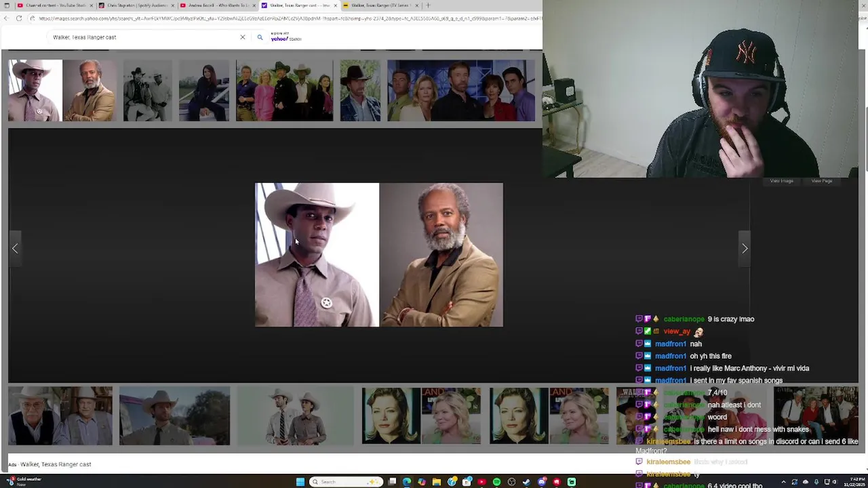Open Discord from the taskbar
This screenshot has width=868, height=488.
click(541, 482)
